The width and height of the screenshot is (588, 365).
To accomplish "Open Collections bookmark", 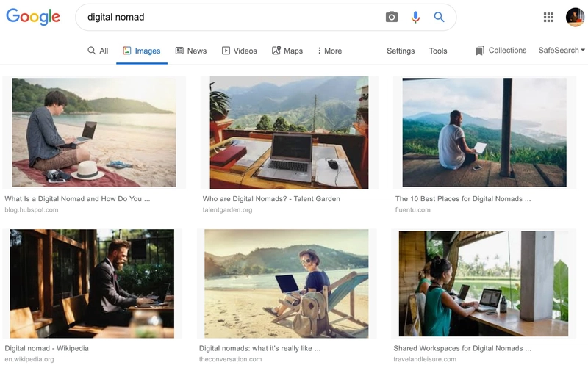I will [x=501, y=51].
